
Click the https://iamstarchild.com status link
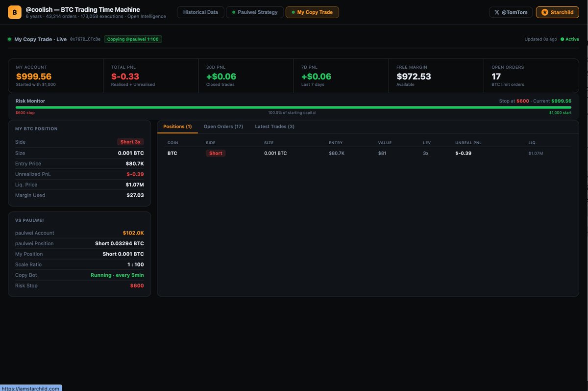[x=30, y=388]
